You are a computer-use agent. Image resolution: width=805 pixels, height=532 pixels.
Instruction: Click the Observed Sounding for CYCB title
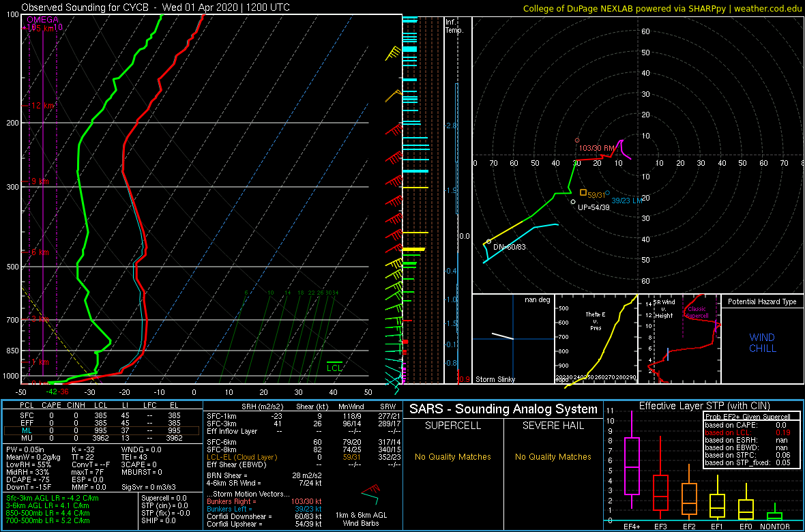(156, 8)
